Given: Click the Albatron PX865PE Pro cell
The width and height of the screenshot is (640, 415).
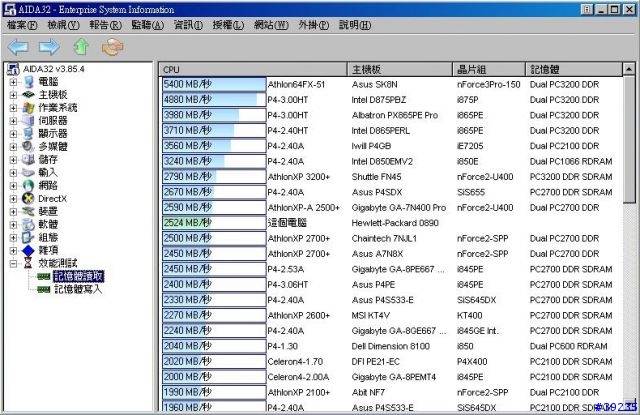Looking at the screenshot, I should click(395, 115).
